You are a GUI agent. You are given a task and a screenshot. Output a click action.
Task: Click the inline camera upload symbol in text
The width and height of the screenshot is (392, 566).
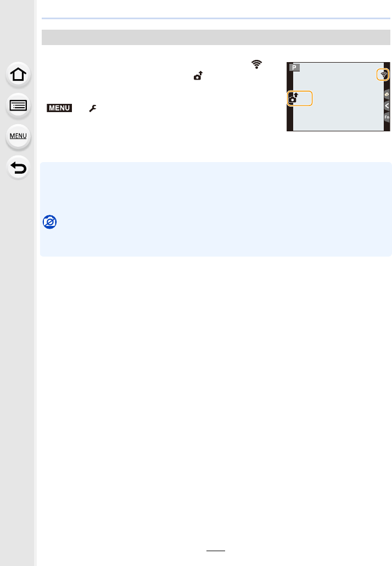coord(198,75)
